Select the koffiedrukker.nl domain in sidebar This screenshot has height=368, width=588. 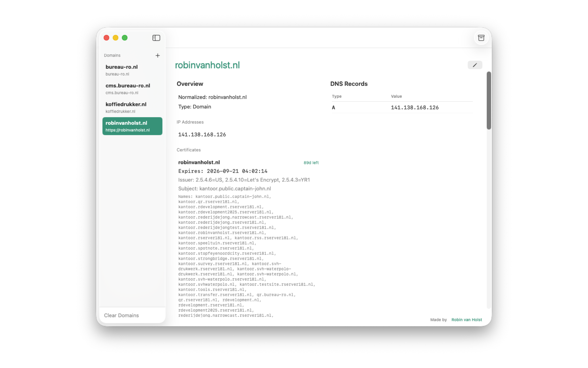click(x=132, y=108)
